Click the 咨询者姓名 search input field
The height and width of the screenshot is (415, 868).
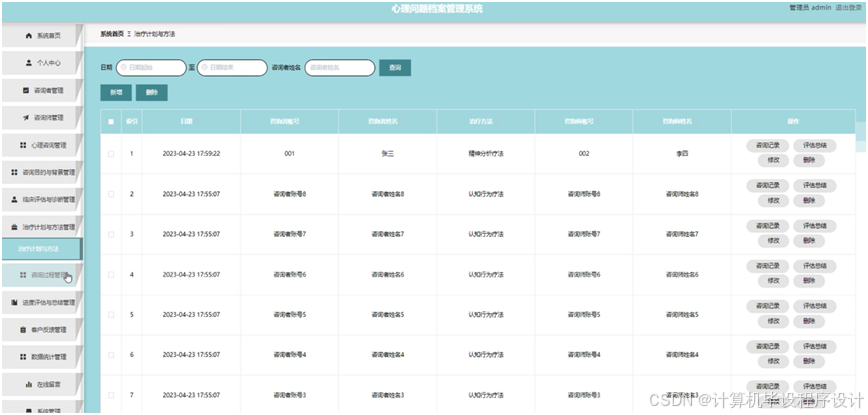tap(340, 68)
